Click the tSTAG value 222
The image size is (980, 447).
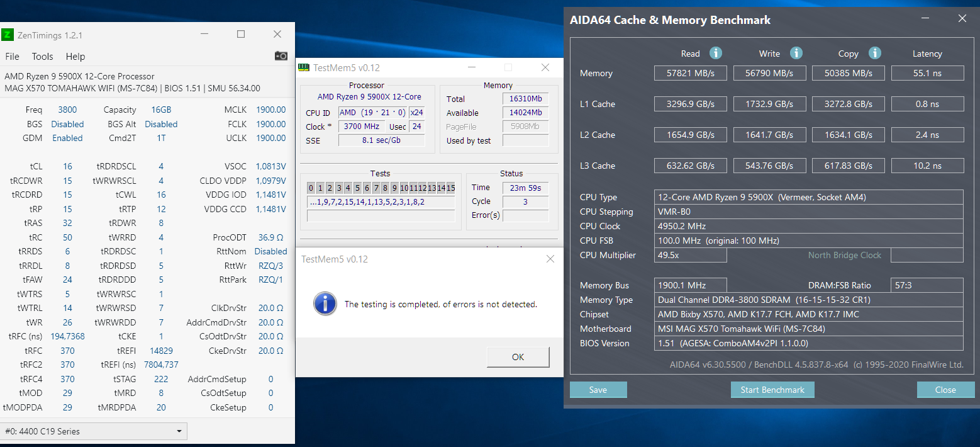coord(161,379)
